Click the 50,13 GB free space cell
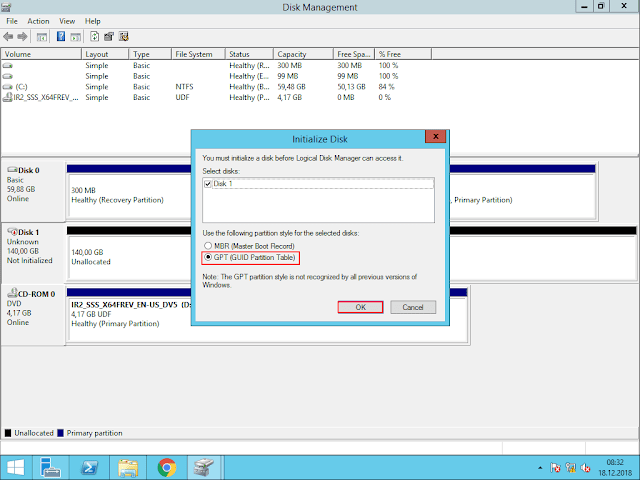Image resolution: width=640 pixels, height=480 pixels. tap(351, 87)
